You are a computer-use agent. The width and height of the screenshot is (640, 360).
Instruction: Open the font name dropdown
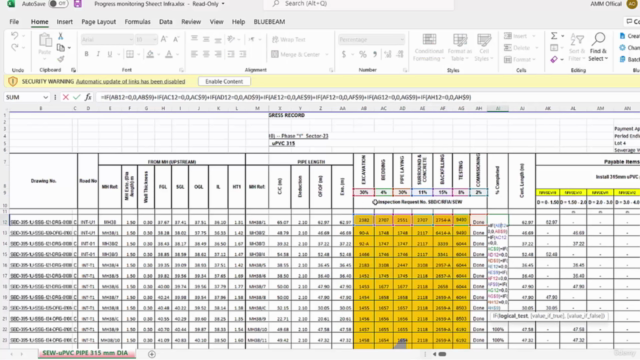click(x=131, y=40)
